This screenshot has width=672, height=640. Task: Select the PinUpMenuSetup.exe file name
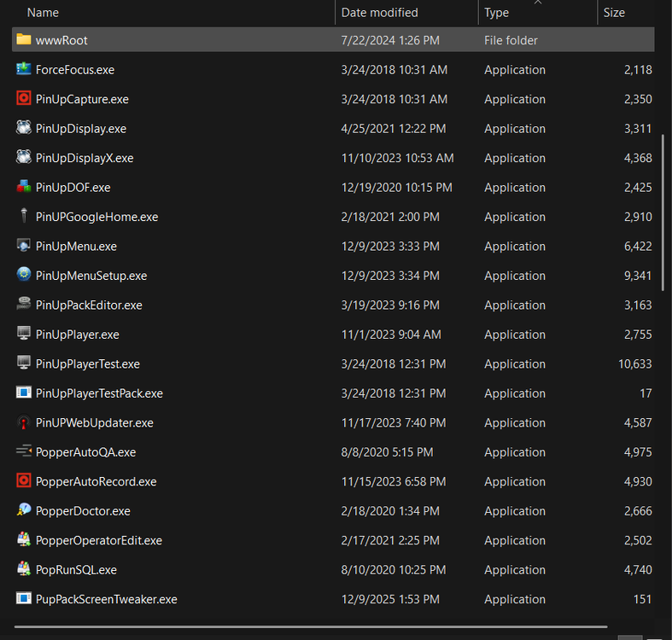click(x=91, y=276)
